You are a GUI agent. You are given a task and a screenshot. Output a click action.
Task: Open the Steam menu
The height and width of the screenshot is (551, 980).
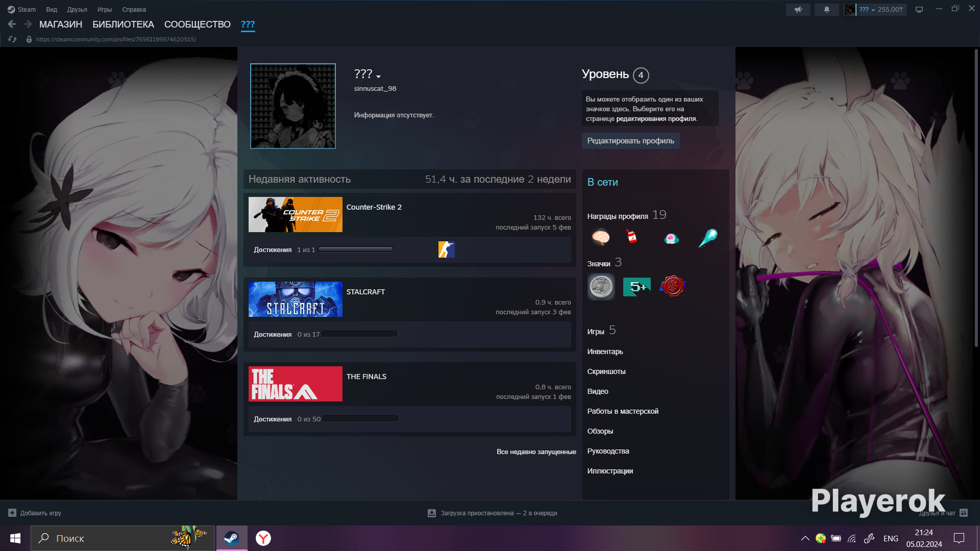(x=22, y=9)
